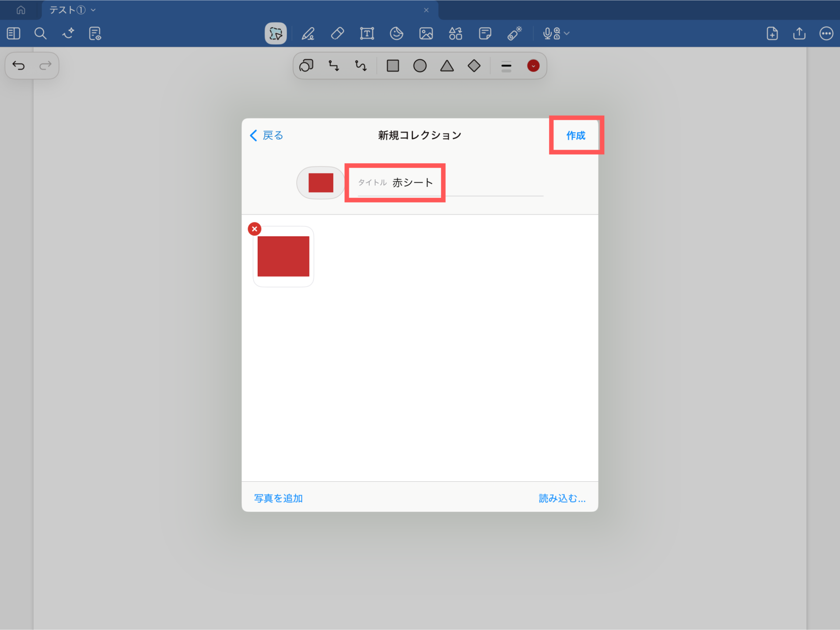Open the stroke color dropdown
The height and width of the screenshot is (630, 840).
click(x=533, y=66)
